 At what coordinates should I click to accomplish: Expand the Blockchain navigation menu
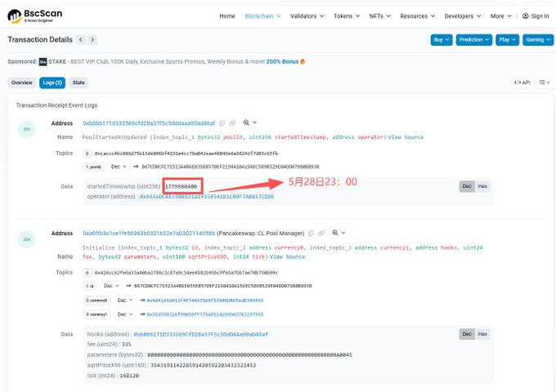click(x=262, y=16)
